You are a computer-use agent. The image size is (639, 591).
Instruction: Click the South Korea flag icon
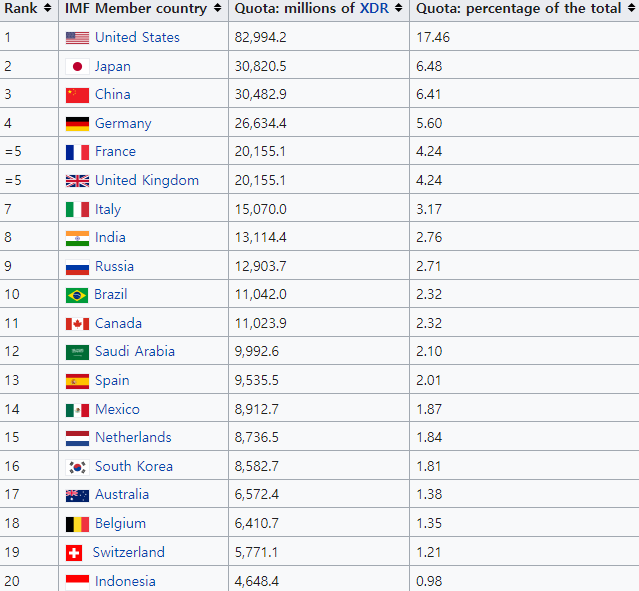[x=77, y=467]
